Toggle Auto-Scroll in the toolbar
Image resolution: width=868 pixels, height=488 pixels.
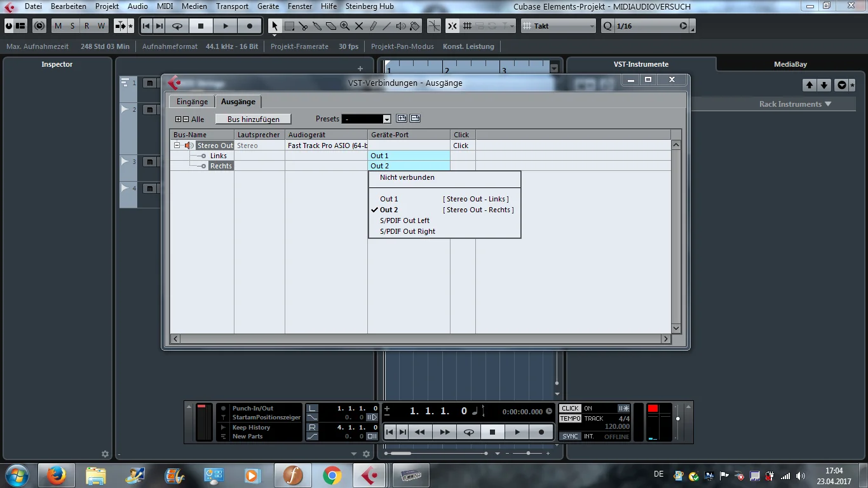(x=120, y=26)
